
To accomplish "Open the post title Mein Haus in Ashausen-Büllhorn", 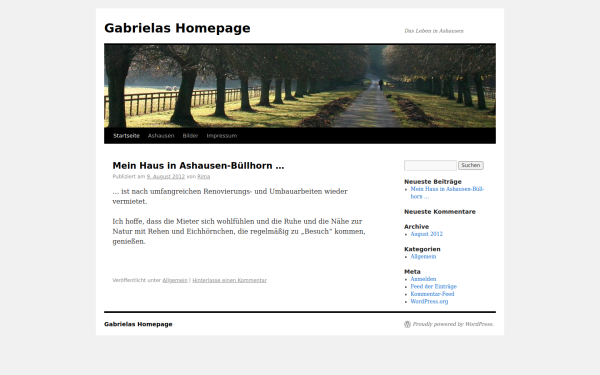I will click(198, 166).
